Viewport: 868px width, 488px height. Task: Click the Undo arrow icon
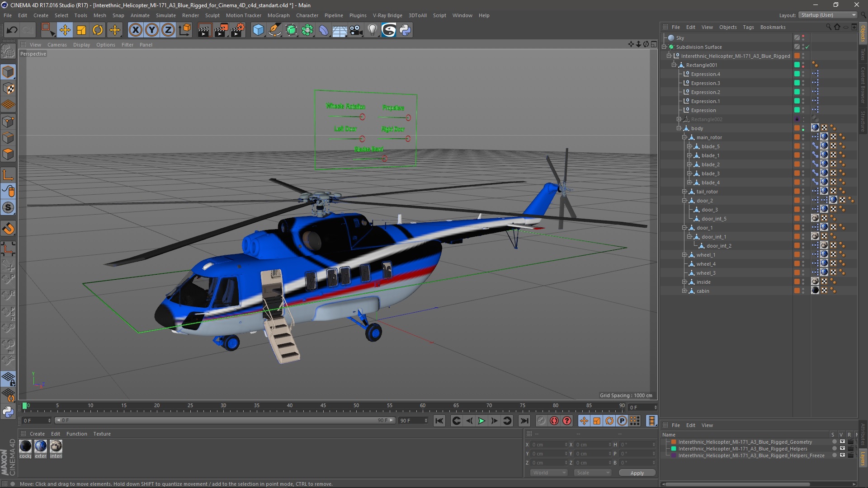12,30
